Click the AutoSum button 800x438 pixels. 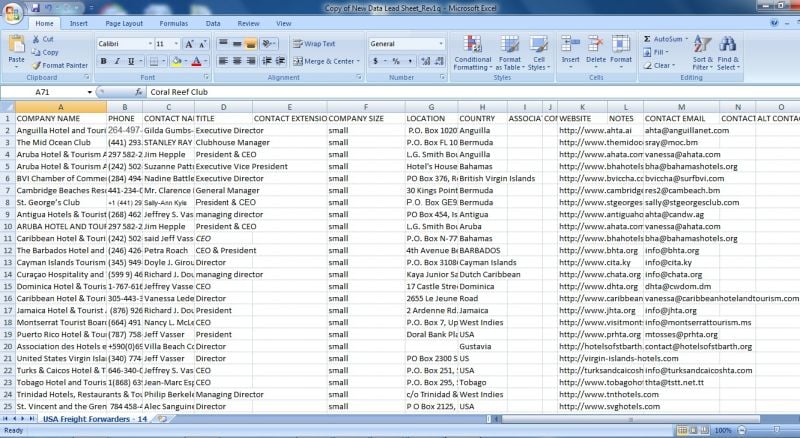click(x=668, y=39)
